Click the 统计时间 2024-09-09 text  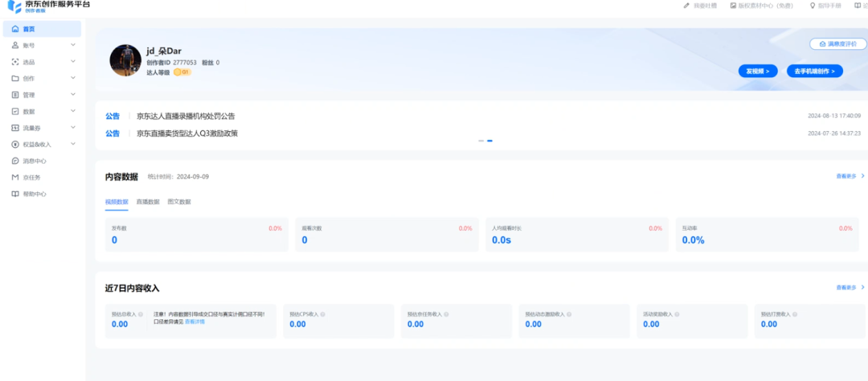coord(178,177)
